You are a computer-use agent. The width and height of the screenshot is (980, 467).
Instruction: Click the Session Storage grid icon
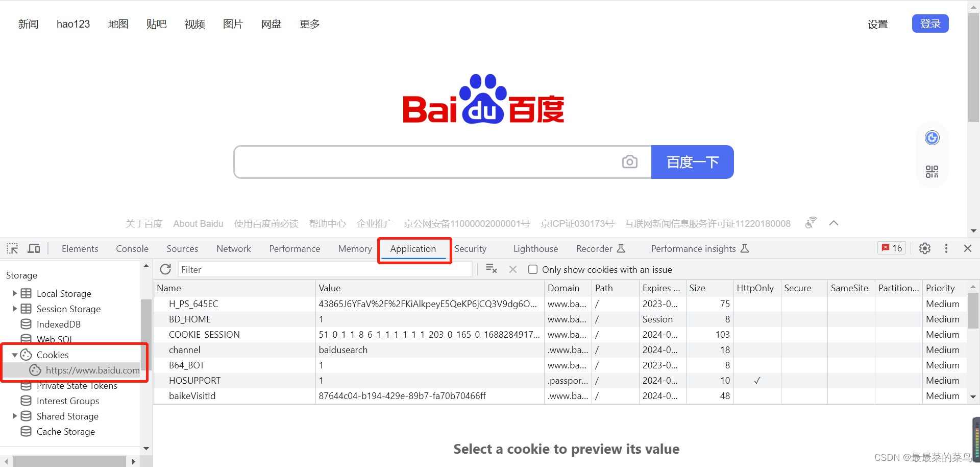(x=26, y=309)
